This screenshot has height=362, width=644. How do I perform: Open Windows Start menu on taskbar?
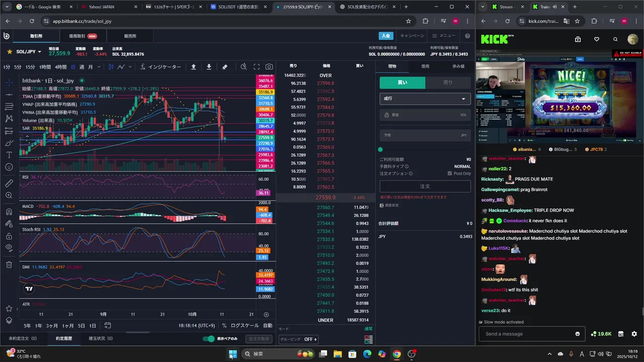[232, 354]
